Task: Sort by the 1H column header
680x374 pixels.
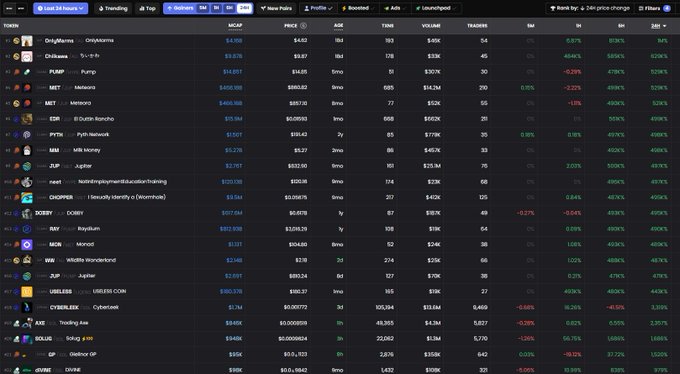Action: [578, 26]
